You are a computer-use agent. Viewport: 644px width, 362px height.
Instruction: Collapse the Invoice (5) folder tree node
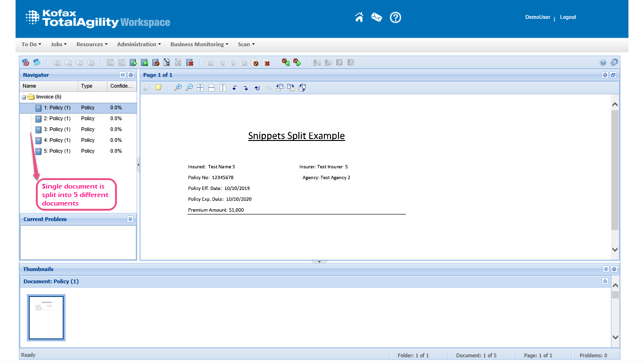24,97
